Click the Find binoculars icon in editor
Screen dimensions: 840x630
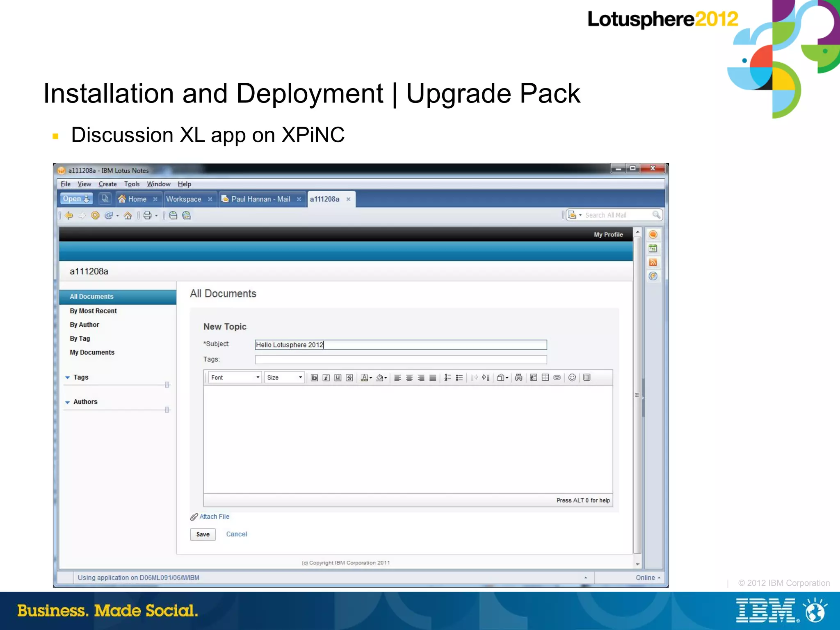[519, 378]
